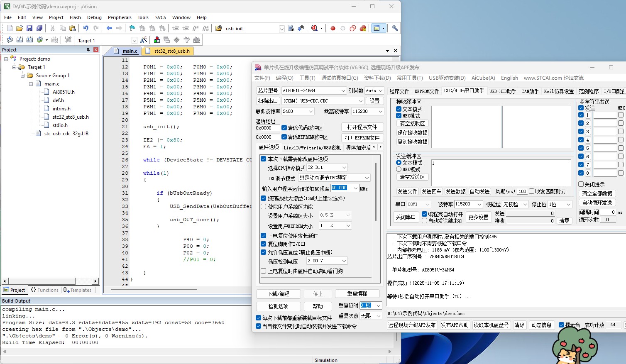Screen dimensions: 626x364
Task: Click the 下载/编程 button
Action: [278, 293]
